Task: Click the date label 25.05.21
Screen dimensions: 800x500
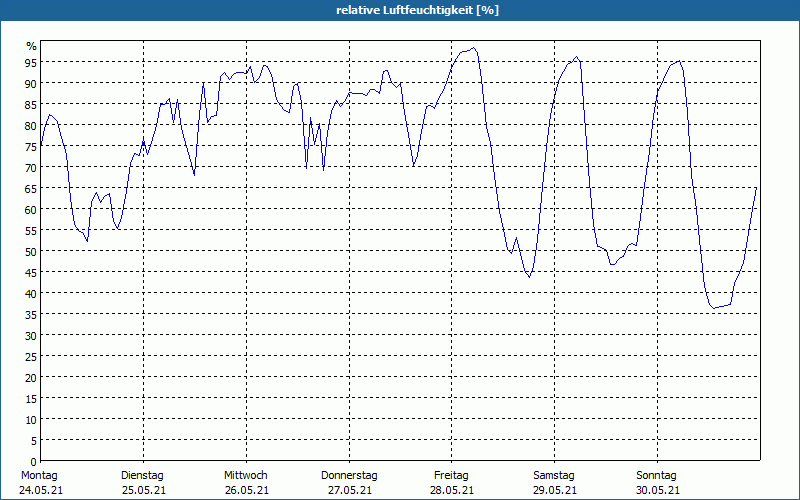Action: 144,490
